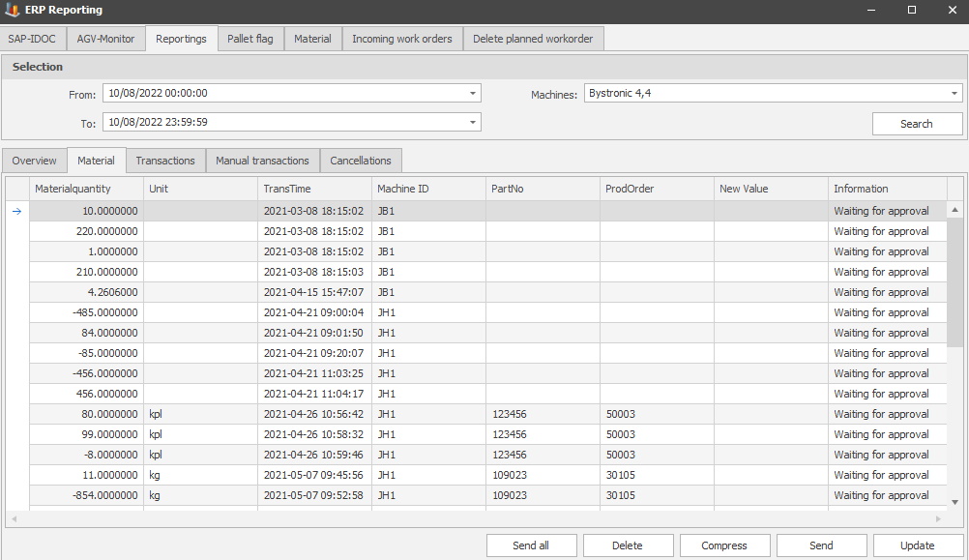Select the row with Materialquantity 4.2606000
This screenshot has height=560, width=969.
[87, 292]
